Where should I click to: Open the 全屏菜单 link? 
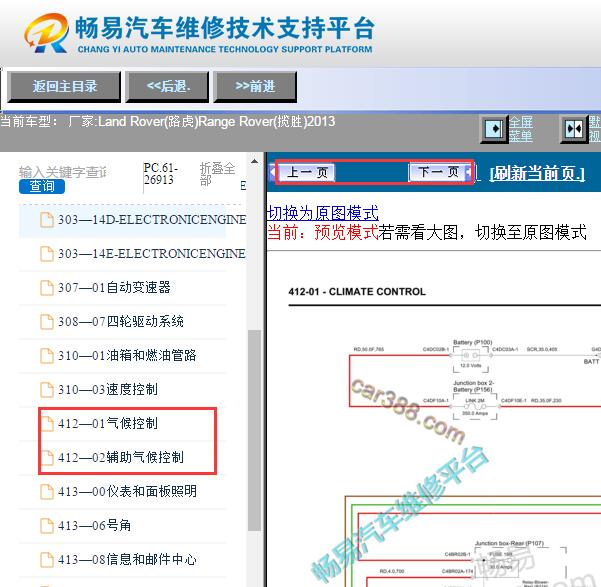pyautogui.click(x=521, y=129)
